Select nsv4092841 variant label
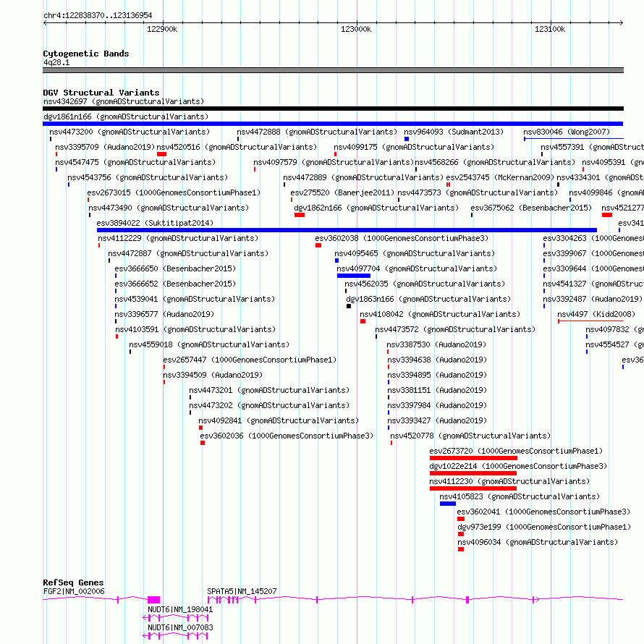 (x=279, y=420)
